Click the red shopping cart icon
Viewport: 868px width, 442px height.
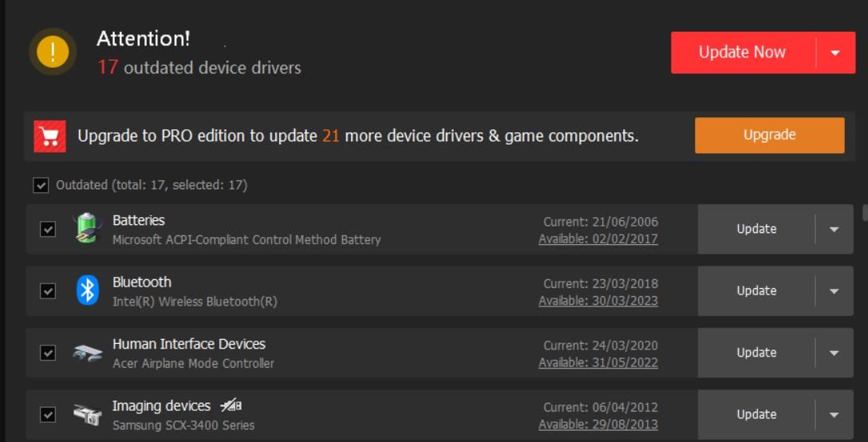coord(49,136)
